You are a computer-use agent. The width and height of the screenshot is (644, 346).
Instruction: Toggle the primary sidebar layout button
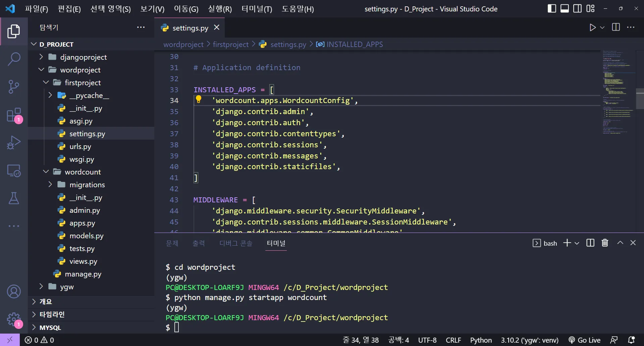click(551, 9)
